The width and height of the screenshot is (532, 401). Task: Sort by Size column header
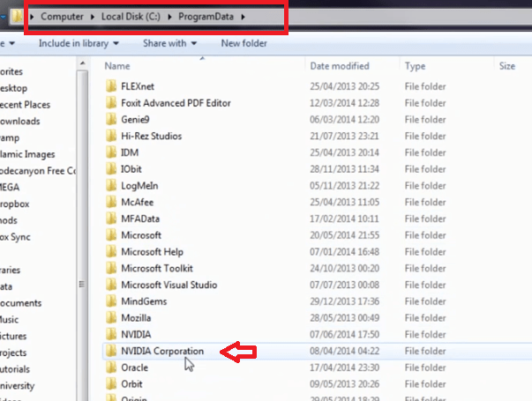507,66
